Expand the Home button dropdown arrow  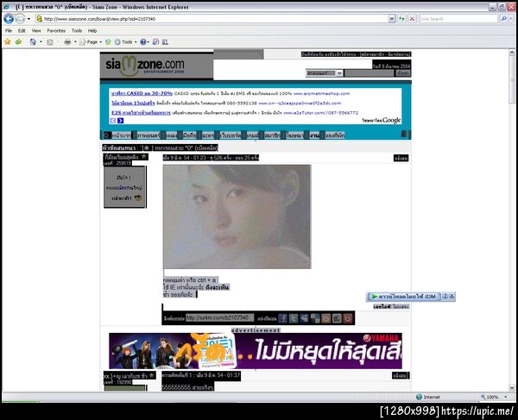pos(41,42)
